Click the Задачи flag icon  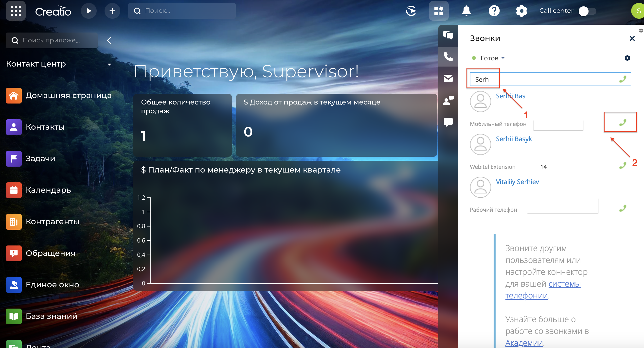click(x=14, y=158)
